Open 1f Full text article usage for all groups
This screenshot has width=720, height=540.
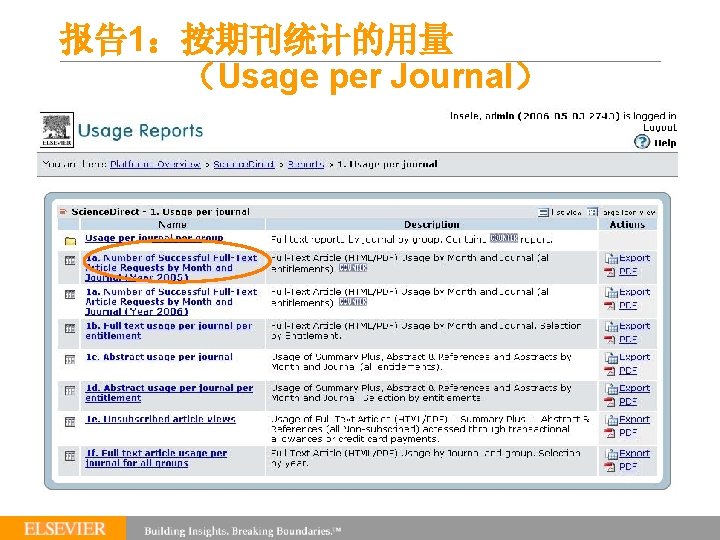[156, 458]
